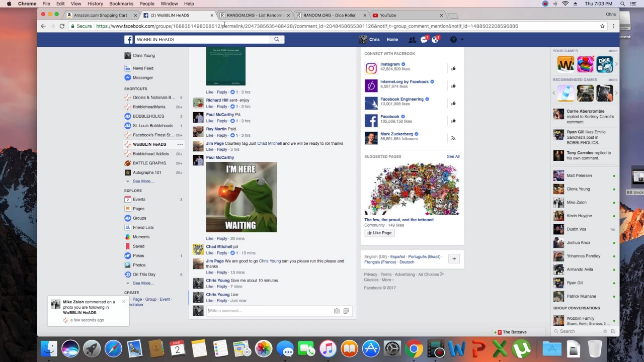Open System Preferences in Dock
The image size is (644, 362).
coord(392,348)
